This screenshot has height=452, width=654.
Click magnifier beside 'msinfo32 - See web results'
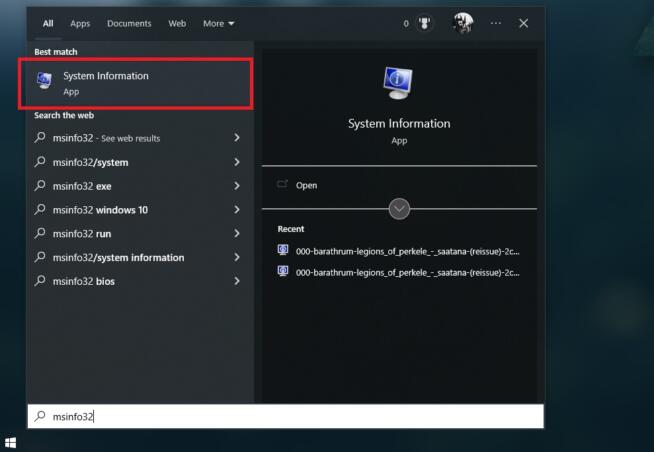pyautogui.click(x=40, y=137)
